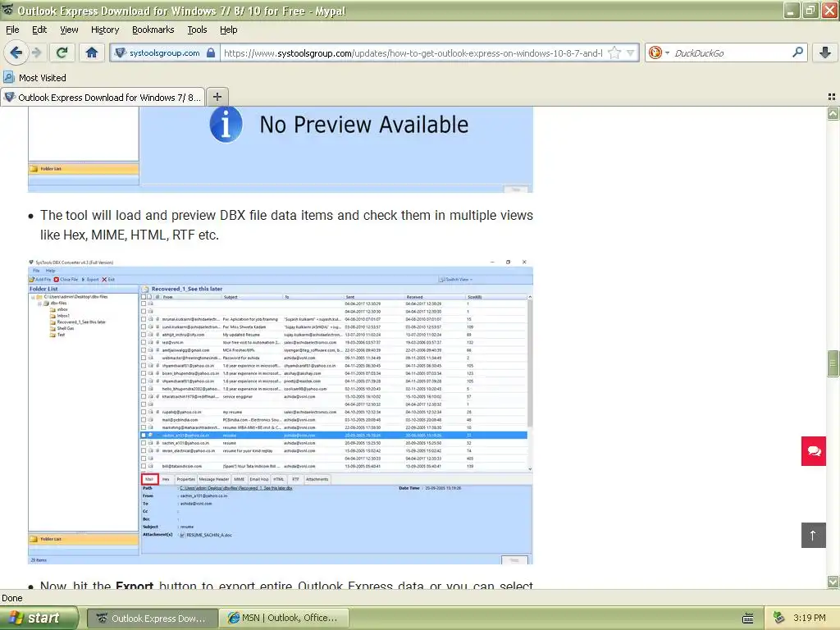
Task: Click the No Preview Available screenshot
Action: click(281, 149)
